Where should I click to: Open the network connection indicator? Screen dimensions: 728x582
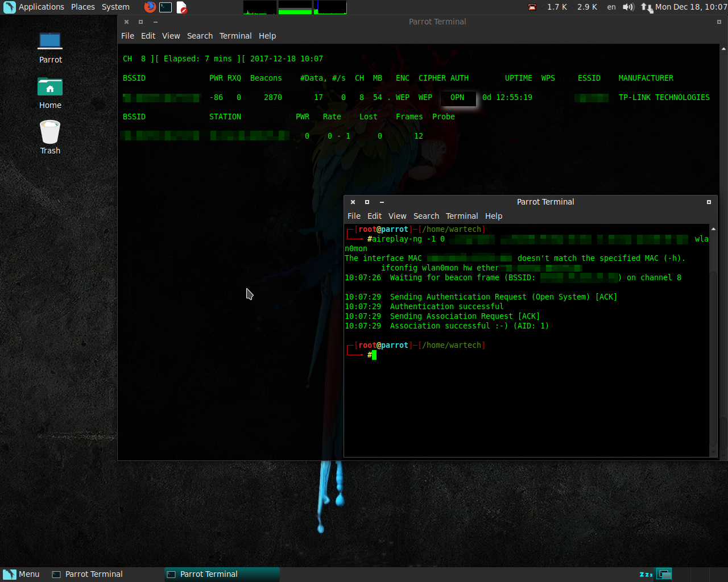(x=646, y=7)
